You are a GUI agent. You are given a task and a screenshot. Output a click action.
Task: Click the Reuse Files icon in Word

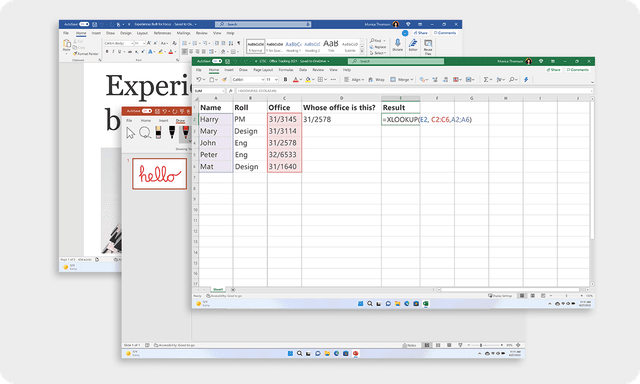pos(428,47)
